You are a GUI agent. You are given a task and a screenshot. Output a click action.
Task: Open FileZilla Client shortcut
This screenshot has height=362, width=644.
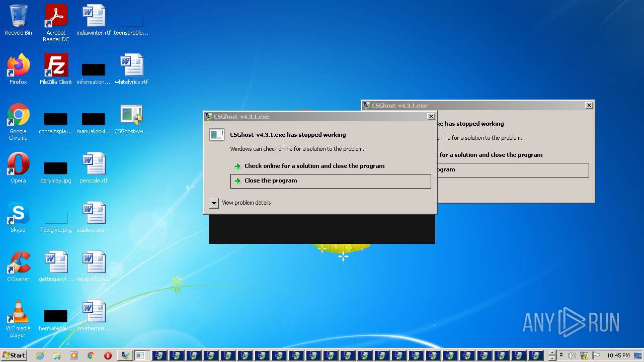point(56,69)
